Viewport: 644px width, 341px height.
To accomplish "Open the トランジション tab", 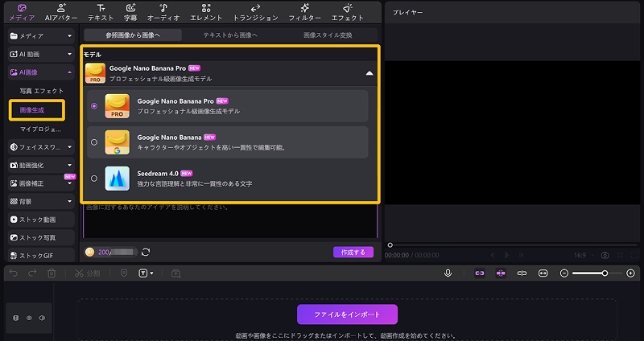I will click(x=255, y=13).
